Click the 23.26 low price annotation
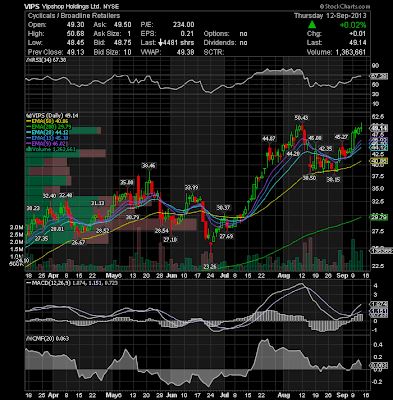This screenshot has height=400, width=393. click(210, 267)
